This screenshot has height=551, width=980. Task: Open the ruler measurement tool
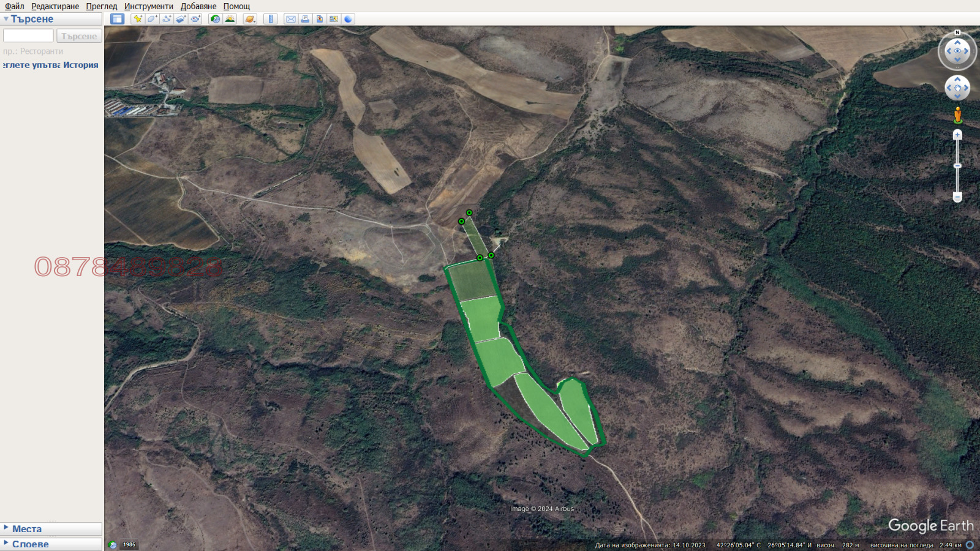(x=271, y=19)
